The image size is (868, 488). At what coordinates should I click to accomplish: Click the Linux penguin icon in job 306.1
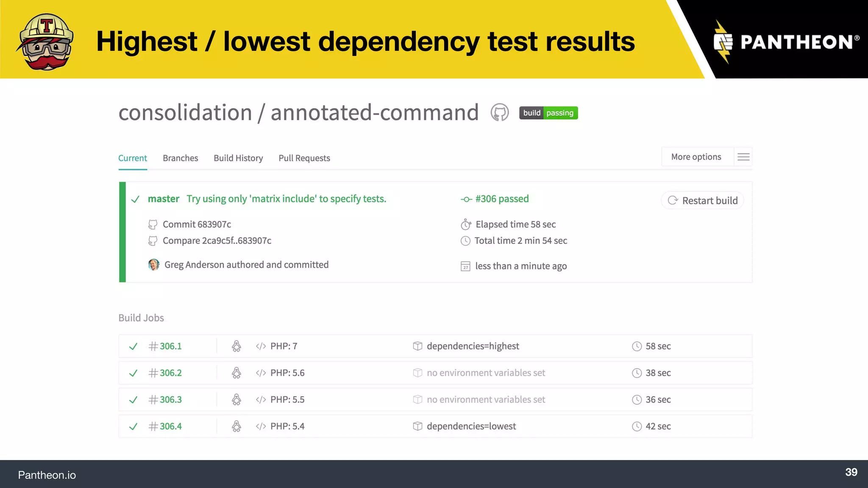click(236, 346)
